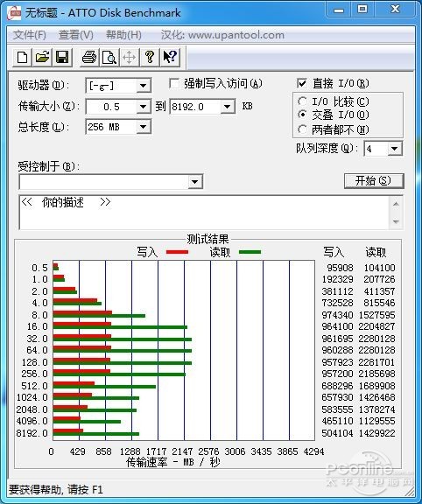Click the 传输速率 - MB / 秒 axis title
The height and width of the screenshot is (504, 422).
coord(173,462)
